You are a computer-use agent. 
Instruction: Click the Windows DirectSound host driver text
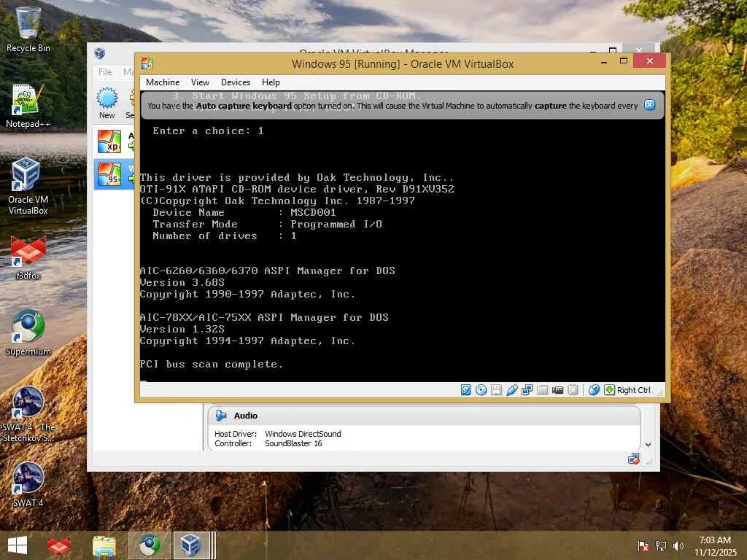[303, 434]
